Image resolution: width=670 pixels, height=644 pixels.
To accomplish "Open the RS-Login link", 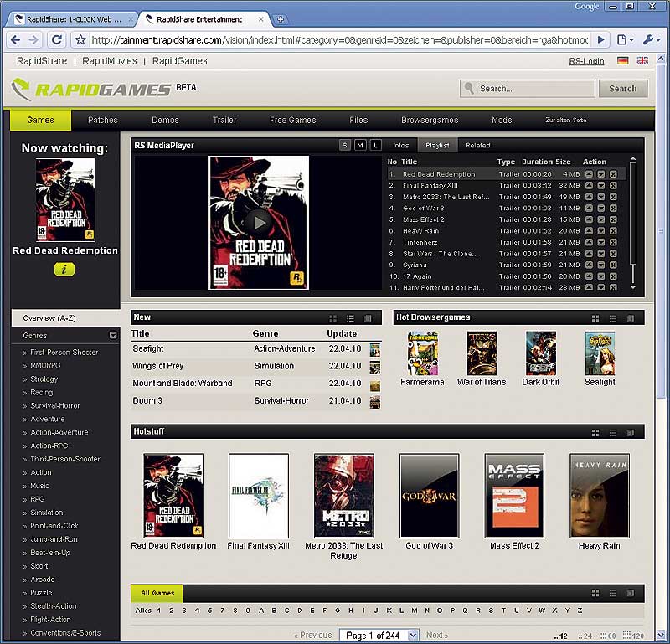I will point(586,61).
